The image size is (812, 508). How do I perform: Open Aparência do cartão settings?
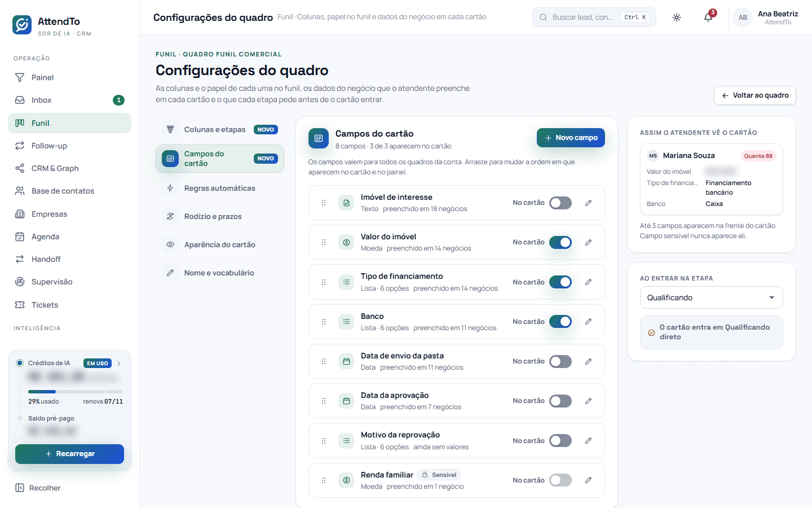coord(220,244)
